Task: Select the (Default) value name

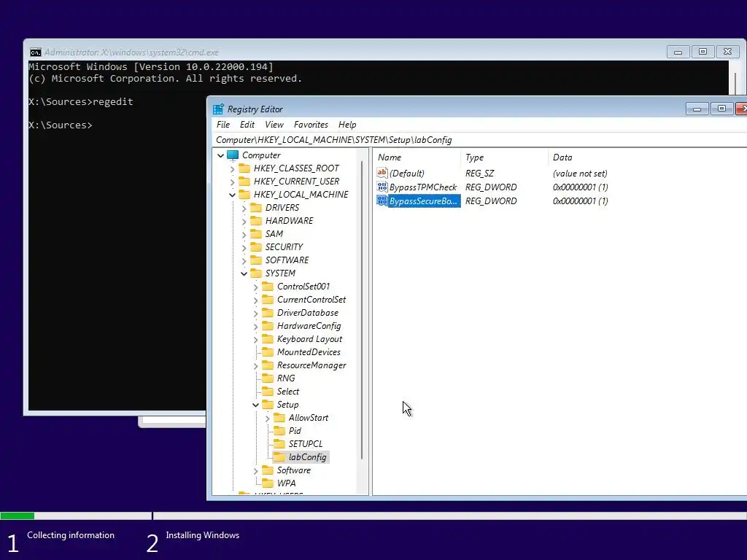Action: [407, 174]
